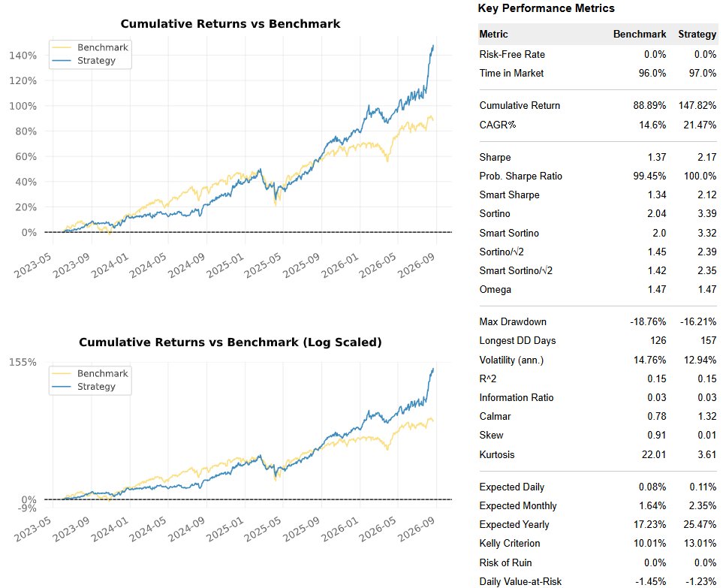Image resolution: width=726 pixels, height=588 pixels.
Task: Click the Strategy Sharpe value 2.17
Action: coord(706,158)
